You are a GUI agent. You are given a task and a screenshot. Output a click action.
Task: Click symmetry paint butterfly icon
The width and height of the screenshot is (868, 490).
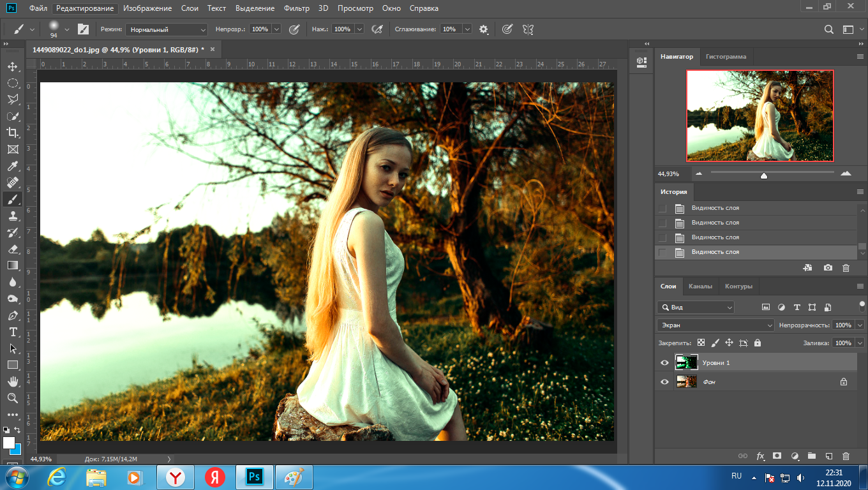point(528,29)
